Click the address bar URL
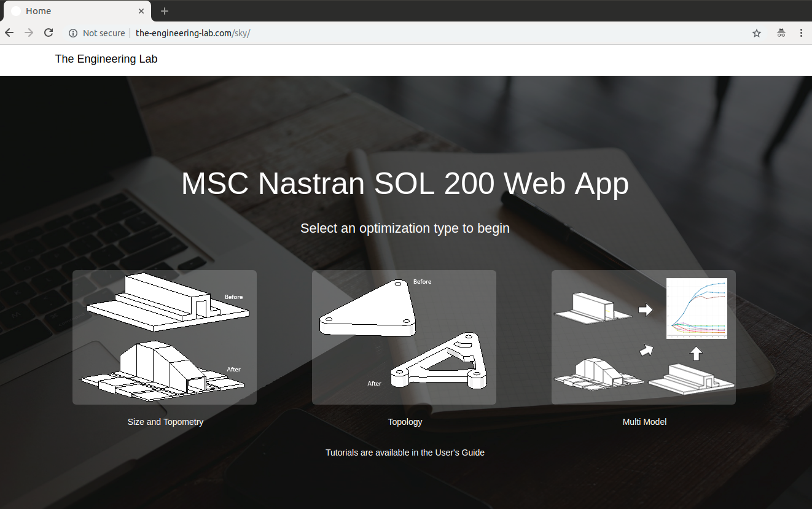812x509 pixels. (193, 33)
